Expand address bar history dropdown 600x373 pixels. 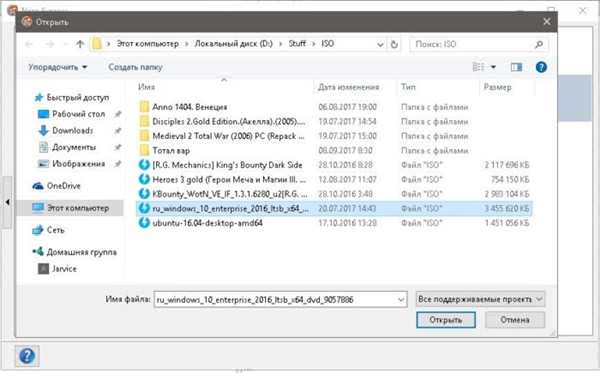(380, 44)
